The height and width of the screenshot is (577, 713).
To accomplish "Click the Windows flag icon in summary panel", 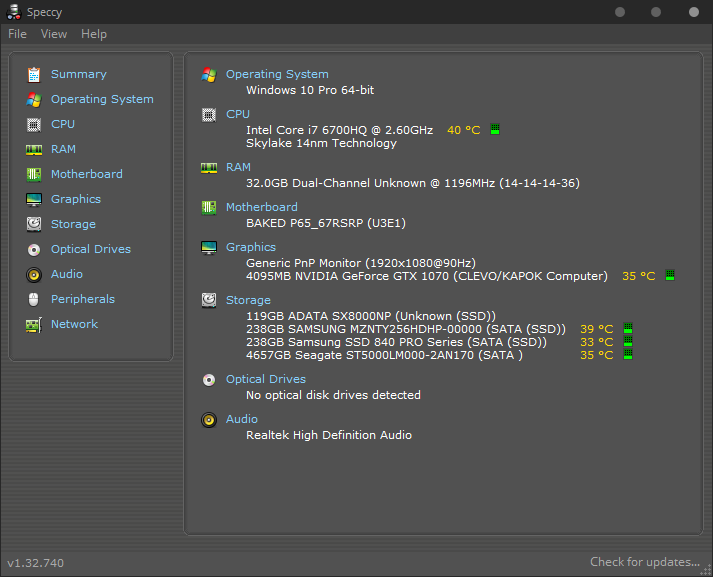I will click(x=209, y=75).
